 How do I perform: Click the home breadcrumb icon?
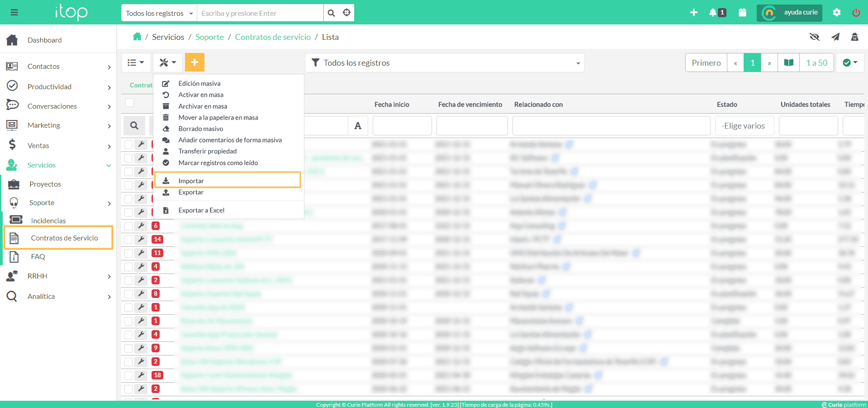point(137,37)
